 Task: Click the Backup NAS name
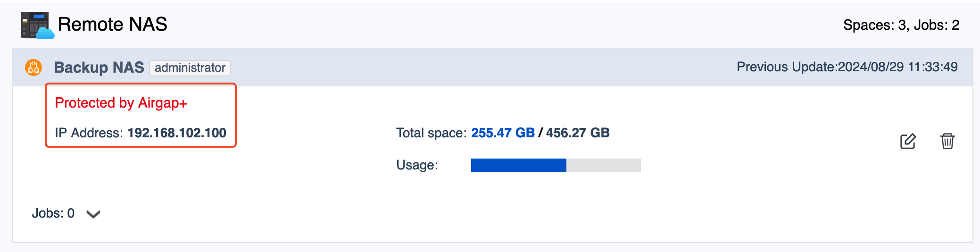tap(99, 67)
